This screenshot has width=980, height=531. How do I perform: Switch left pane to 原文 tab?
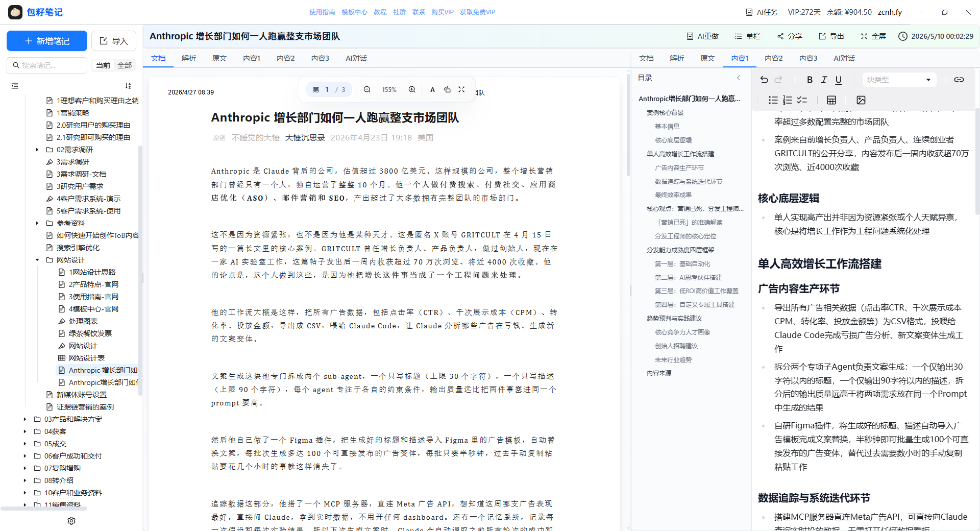[x=219, y=58]
